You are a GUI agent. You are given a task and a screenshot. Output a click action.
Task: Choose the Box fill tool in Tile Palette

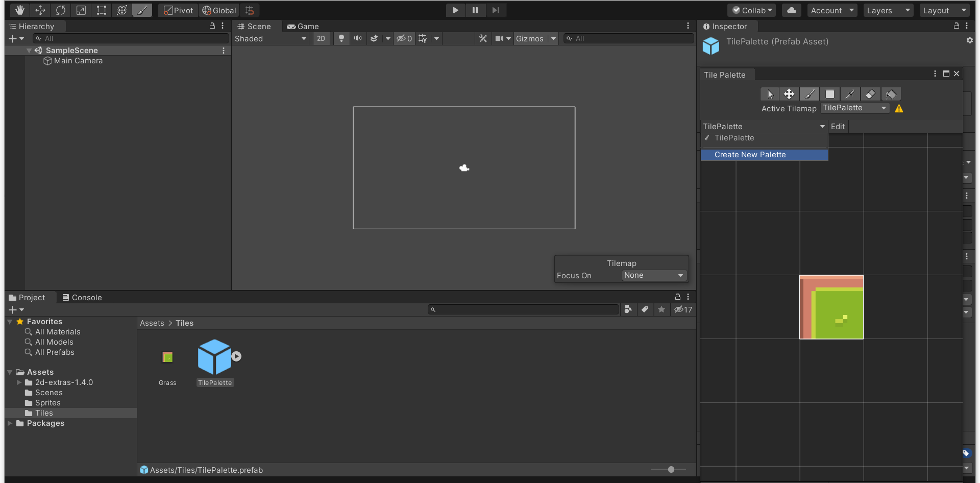coord(830,94)
